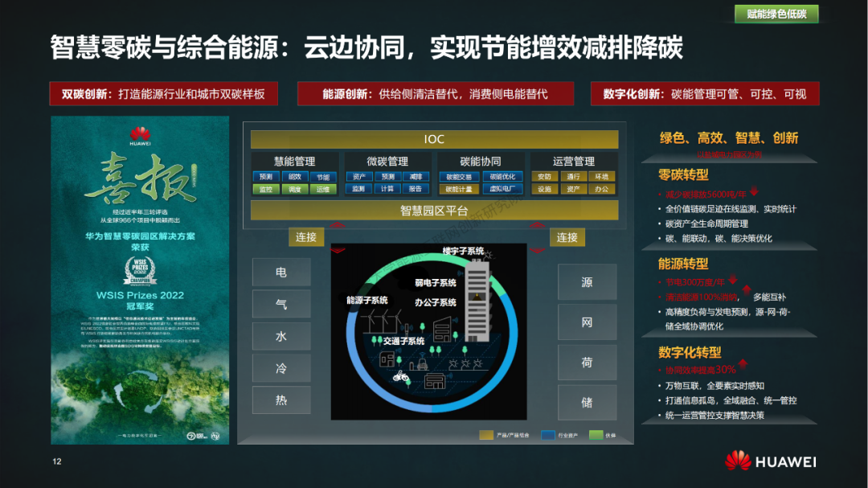This screenshot has height=488, width=868.
Task: Click the Huawei logo on the green poster
Action: (140, 136)
